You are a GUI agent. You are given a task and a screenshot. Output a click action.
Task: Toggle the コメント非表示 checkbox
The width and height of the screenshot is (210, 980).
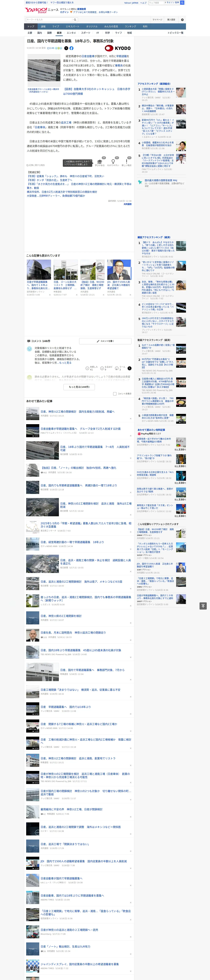point(115,394)
